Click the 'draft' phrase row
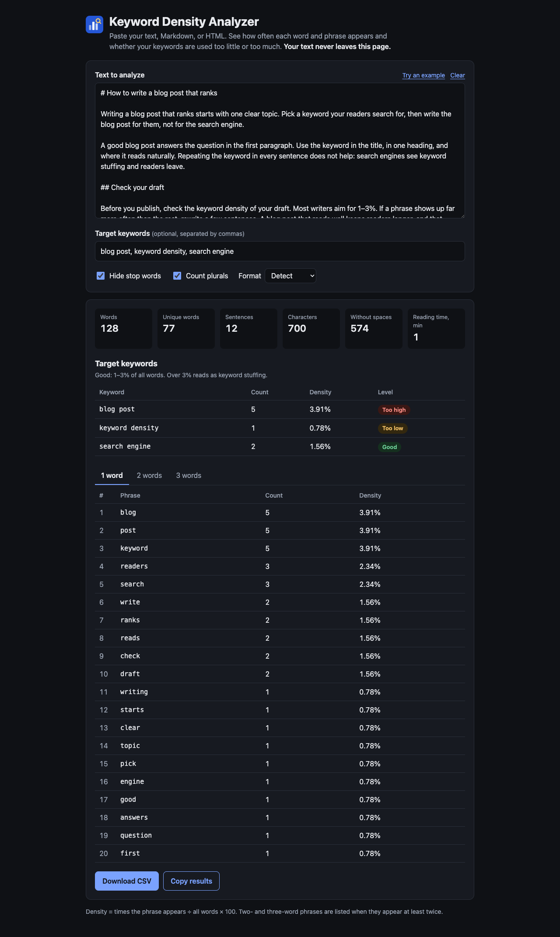This screenshot has width=560, height=937. [280, 674]
